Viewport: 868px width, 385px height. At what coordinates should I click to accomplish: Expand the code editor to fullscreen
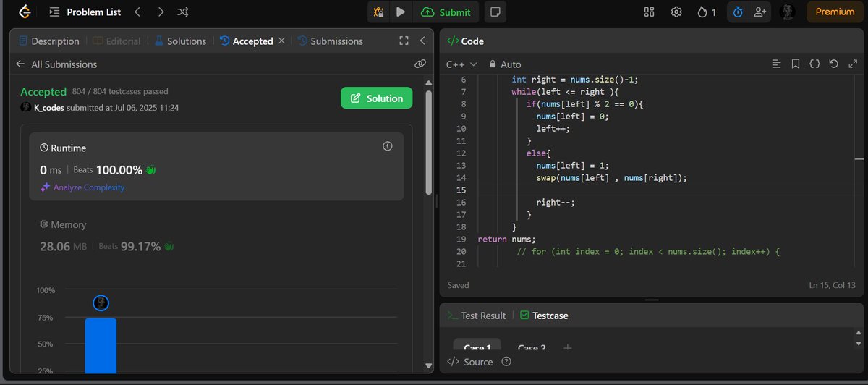[x=851, y=64]
